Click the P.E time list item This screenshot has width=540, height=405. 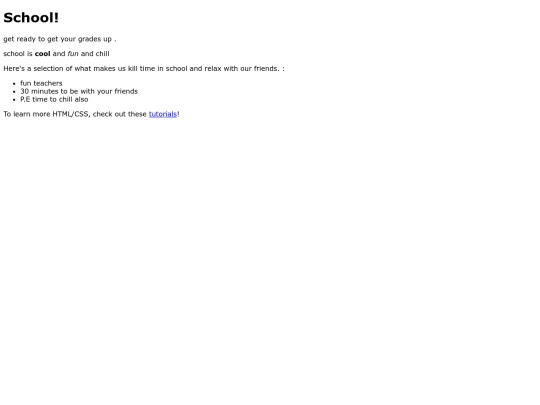coord(54,99)
